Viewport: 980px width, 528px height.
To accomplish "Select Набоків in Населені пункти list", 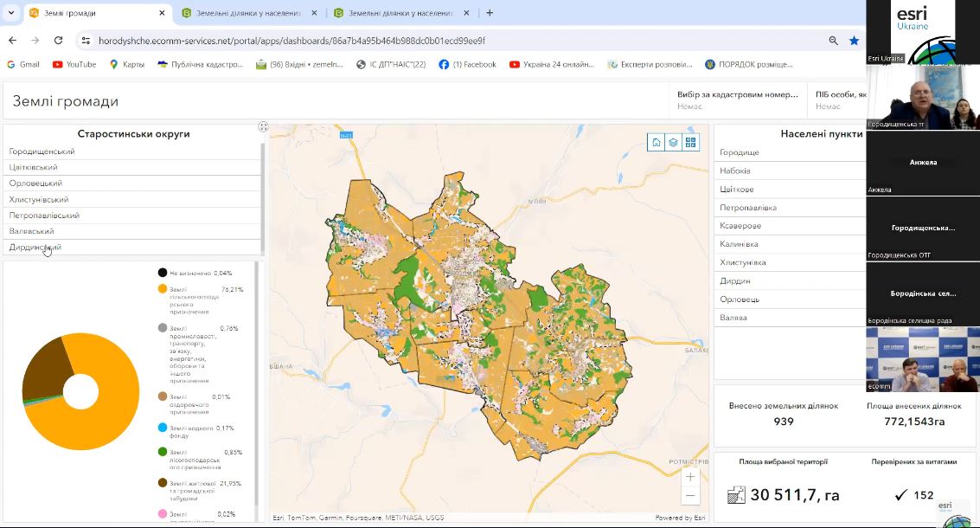I will click(x=790, y=171).
